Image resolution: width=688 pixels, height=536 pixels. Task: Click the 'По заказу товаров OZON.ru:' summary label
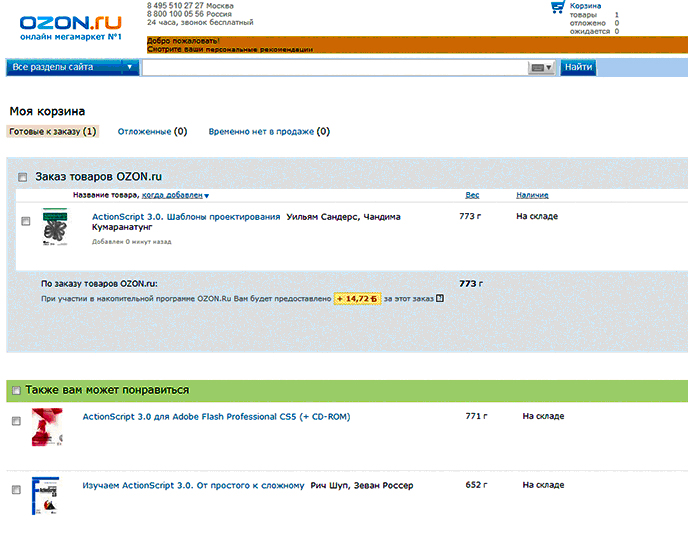tap(99, 284)
